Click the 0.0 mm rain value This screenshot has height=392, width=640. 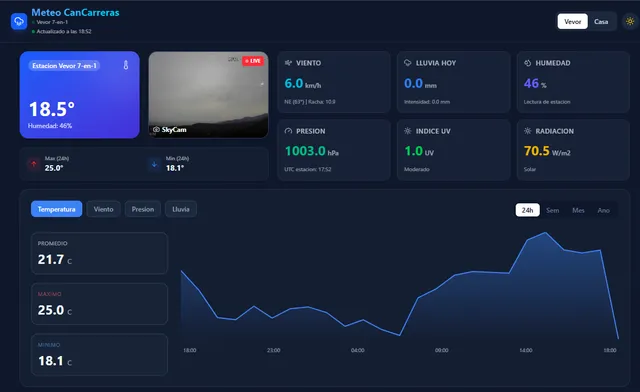420,84
